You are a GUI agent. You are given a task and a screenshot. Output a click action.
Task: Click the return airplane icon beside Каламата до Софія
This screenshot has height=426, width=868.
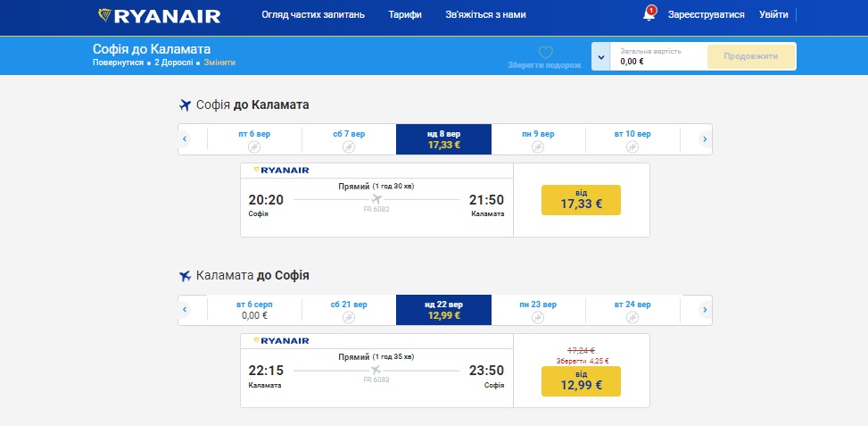click(x=185, y=276)
